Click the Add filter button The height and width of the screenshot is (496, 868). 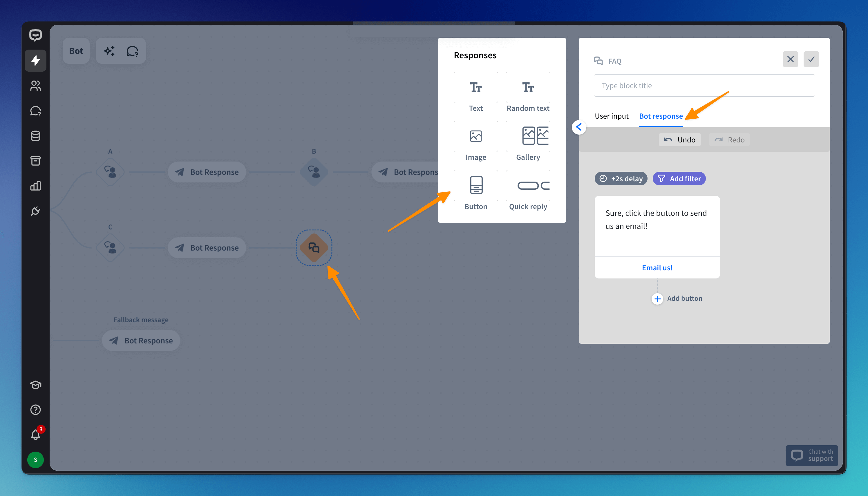tap(679, 178)
